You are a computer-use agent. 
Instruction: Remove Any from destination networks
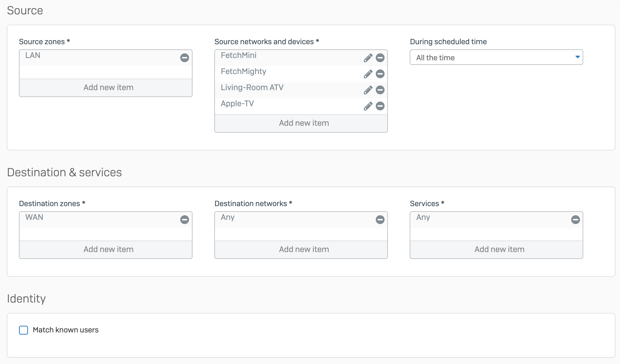[380, 220]
